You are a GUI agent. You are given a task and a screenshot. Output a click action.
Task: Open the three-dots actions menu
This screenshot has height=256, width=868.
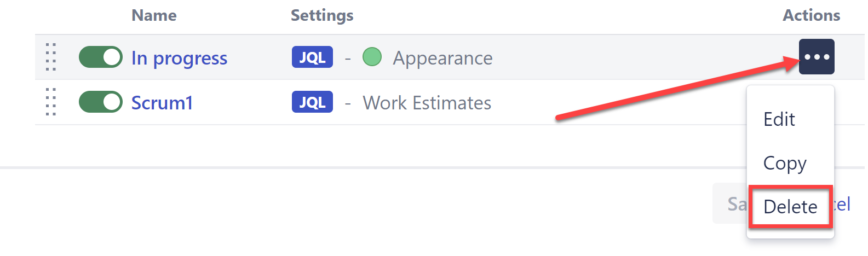click(x=817, y=57)
